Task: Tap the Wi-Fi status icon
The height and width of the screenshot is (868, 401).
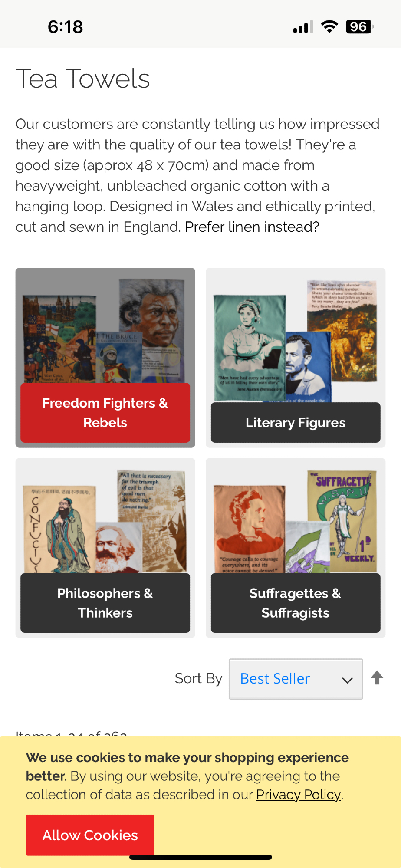Action: [329, 27]
